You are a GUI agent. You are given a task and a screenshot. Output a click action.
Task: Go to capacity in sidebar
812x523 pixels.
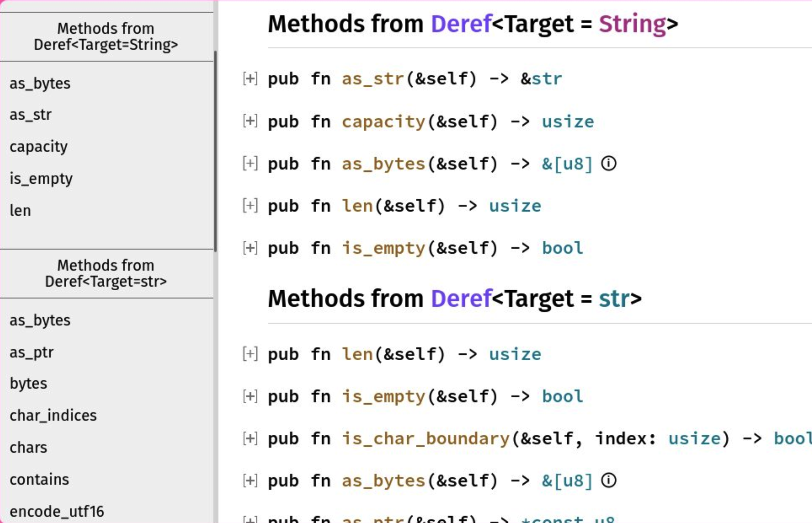[39, 147]
